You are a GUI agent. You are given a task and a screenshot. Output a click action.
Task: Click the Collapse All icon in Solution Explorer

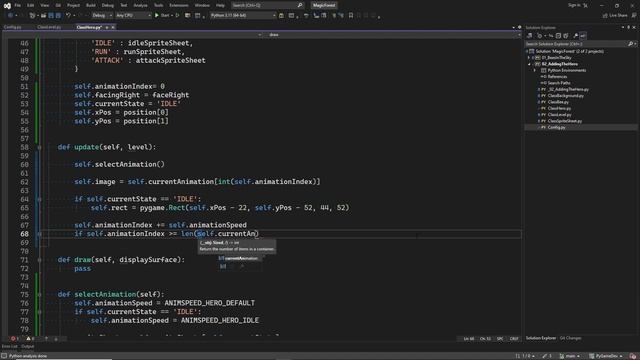pos(558,36)
